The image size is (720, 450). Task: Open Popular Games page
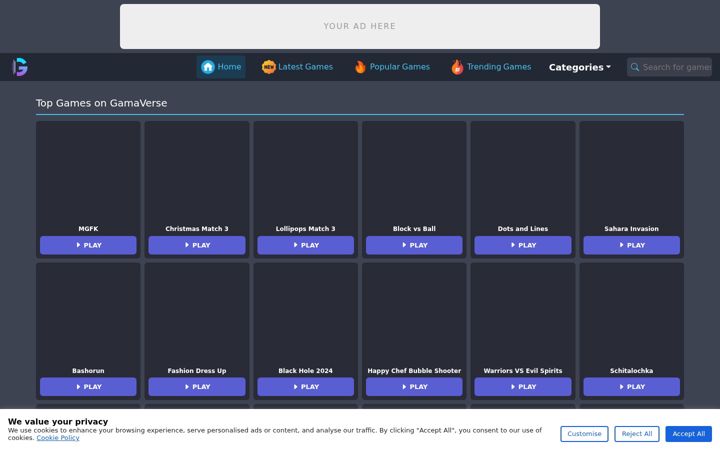pyautogui.click(x=392, y=67)
